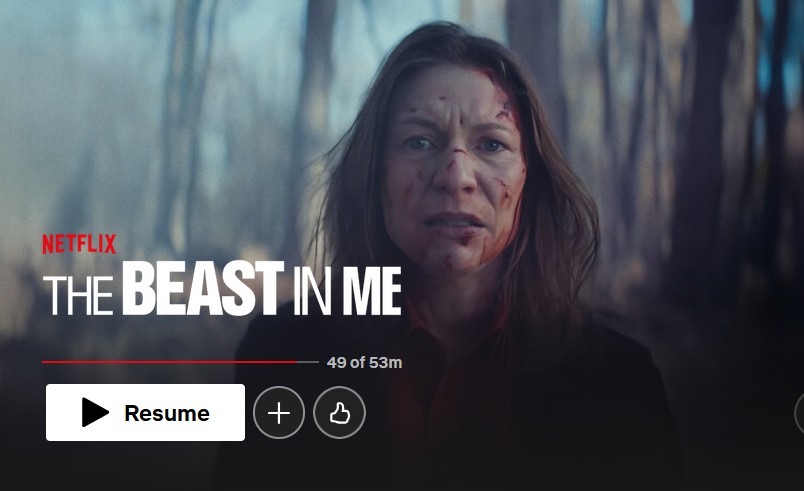Open The Beast in Me title logo
Screen dimensions: 804x491
coord(222,289)
